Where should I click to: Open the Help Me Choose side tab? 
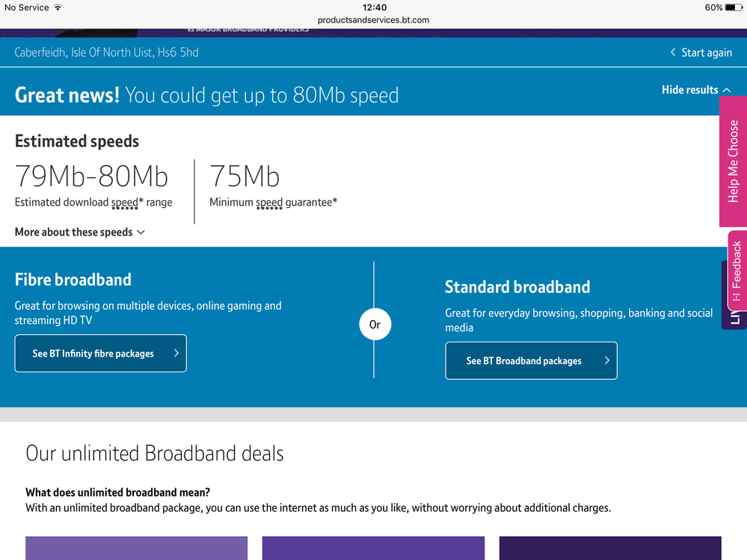[x=733, y=161]
